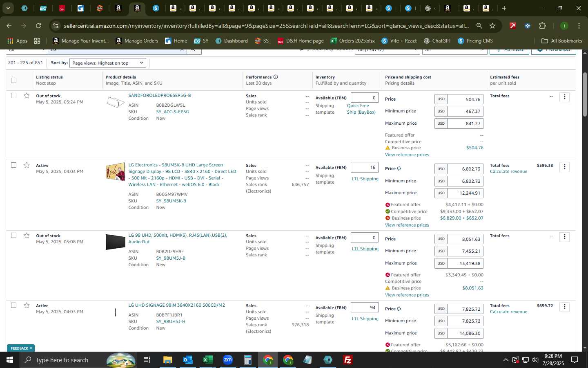
Task: Select the LG Electronics 98UM5K-B row checkbox
Action: tap(14, 165)
